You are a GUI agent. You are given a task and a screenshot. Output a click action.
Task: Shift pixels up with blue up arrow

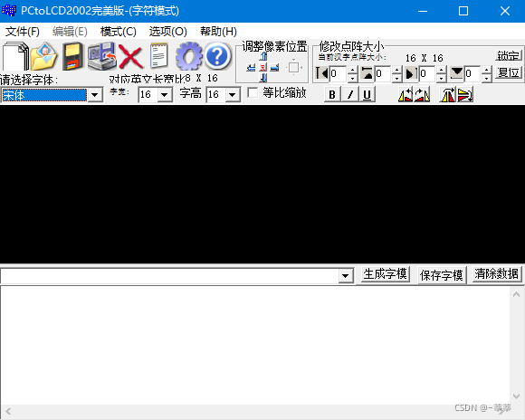(263, 56)
